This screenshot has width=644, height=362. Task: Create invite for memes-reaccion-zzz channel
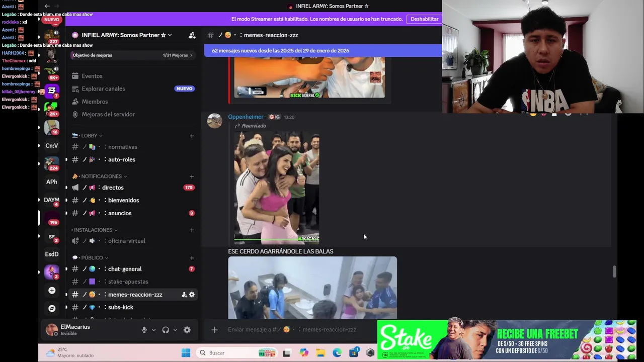coord(184,295)
